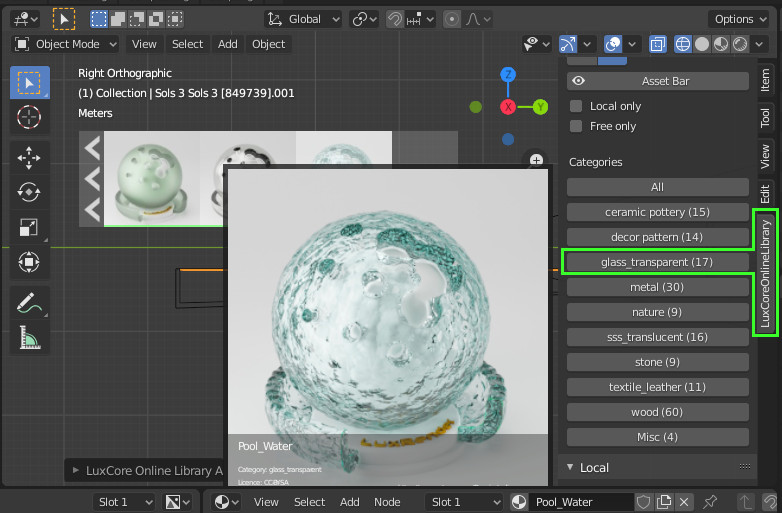Tick the Free only checkbox
The height and width of the screenshot is (513, 782).
pos(576,126)
